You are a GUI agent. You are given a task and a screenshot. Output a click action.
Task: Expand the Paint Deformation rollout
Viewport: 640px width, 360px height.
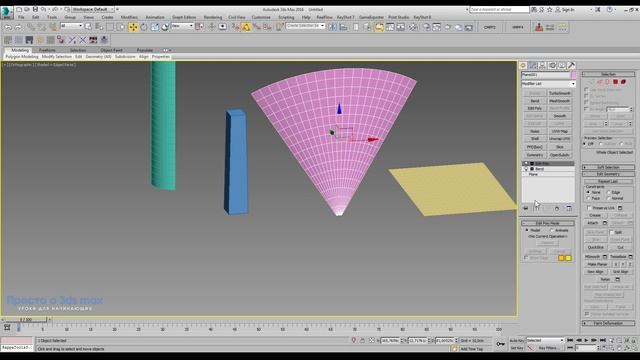click(x=608, y=323)
